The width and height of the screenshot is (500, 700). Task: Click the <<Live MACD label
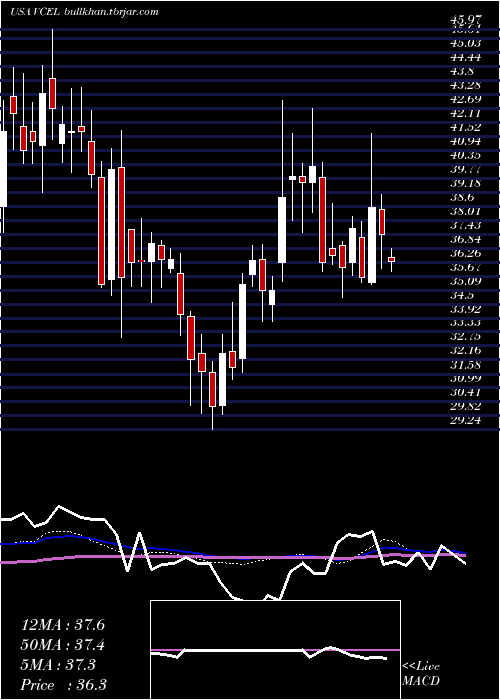point(421,674)
